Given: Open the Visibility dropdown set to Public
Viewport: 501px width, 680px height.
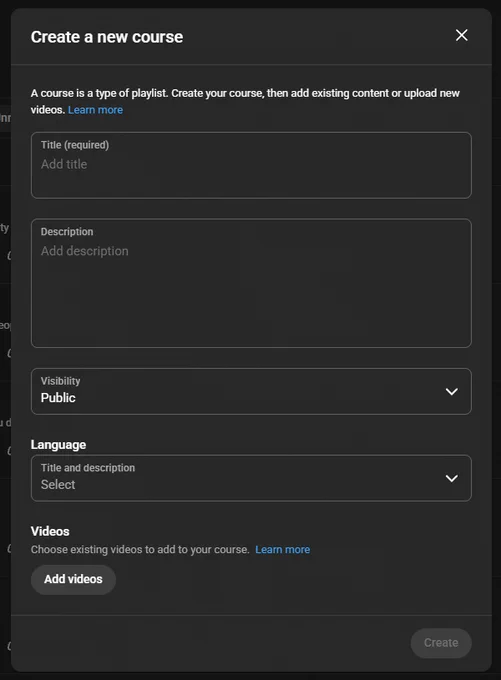Looking at the screenshot, I should (251, 391).
